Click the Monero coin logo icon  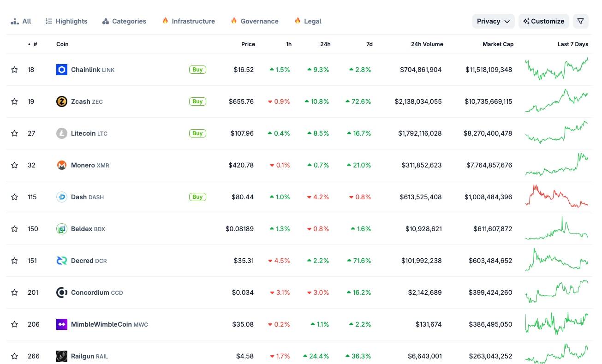61,165
